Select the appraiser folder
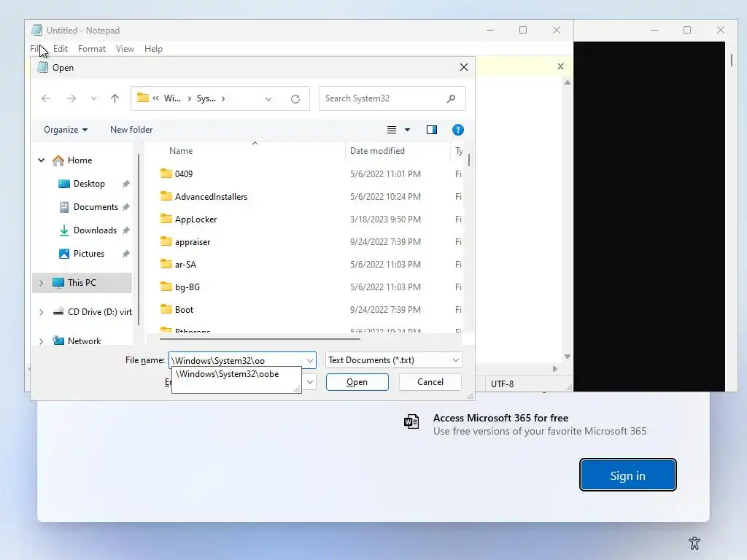 pyautogui.click(x=193, y=242)
